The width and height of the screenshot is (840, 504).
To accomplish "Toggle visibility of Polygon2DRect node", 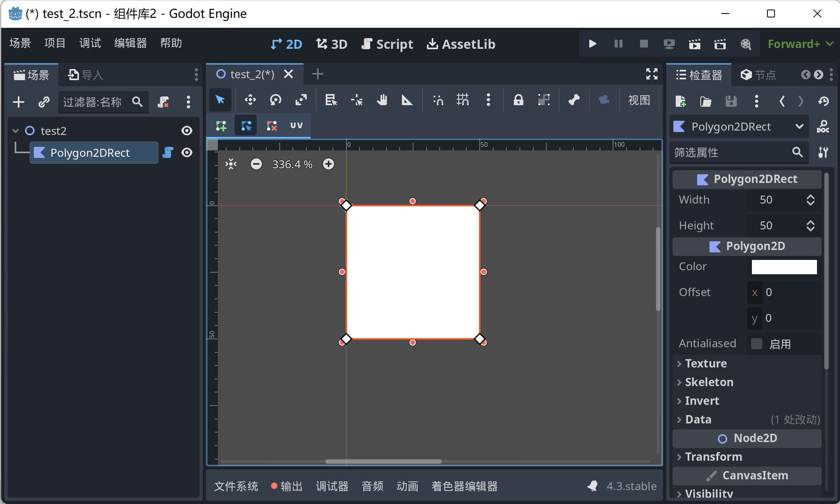I will [x=187, y=152].
